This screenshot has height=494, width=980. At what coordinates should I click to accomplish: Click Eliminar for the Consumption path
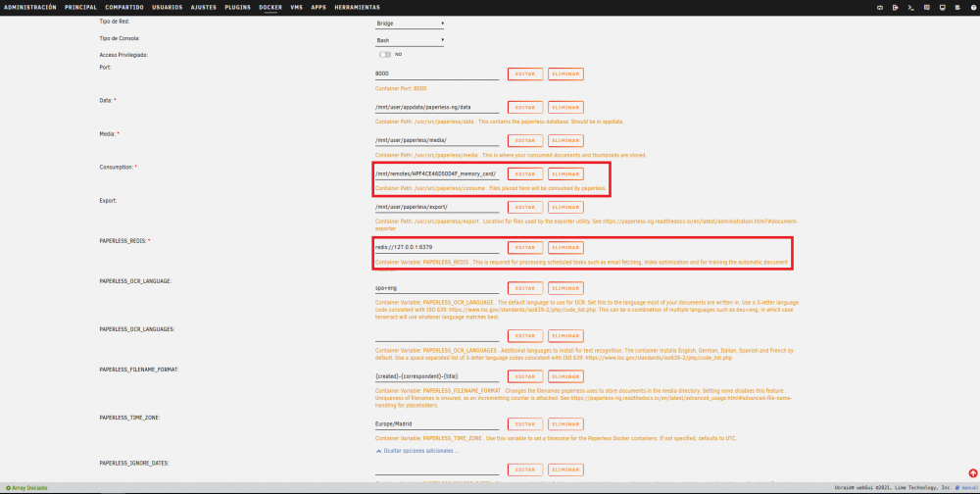565,173
